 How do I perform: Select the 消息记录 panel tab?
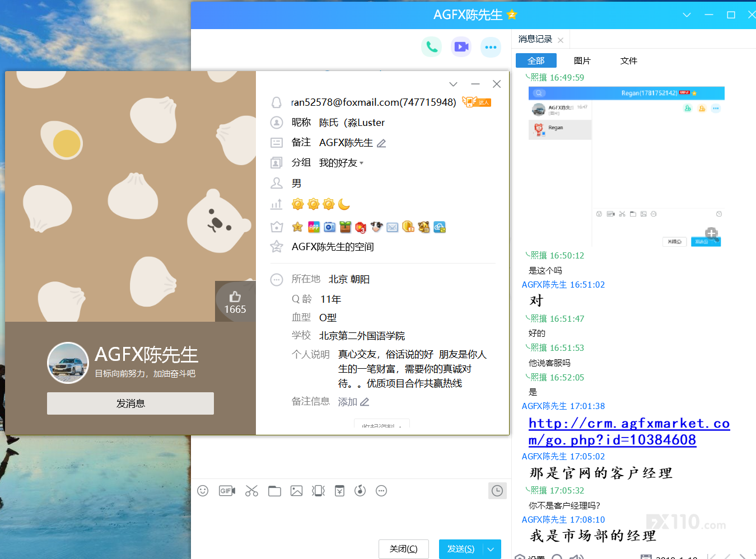(x=535, y=39)
